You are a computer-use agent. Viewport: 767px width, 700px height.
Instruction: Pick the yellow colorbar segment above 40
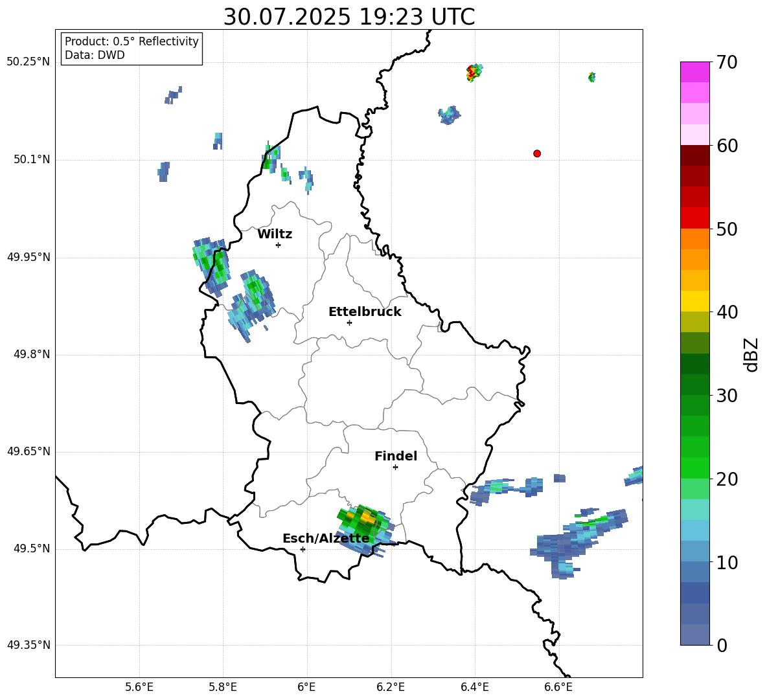[x=695, y=301]
